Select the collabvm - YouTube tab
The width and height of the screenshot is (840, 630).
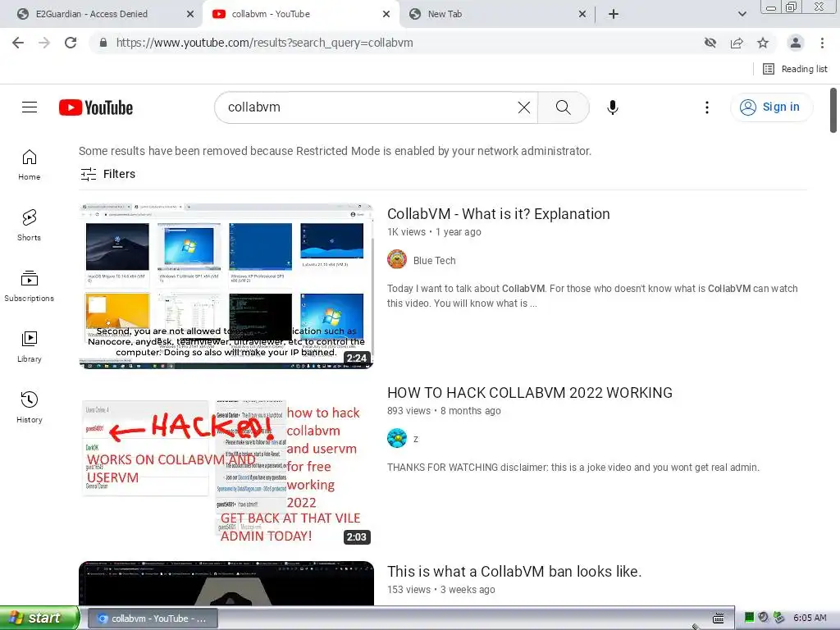pos(271,14)
